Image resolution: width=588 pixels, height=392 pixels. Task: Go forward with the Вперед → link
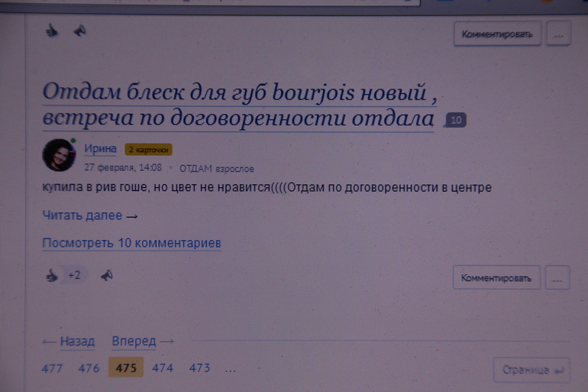pos(143,341)
